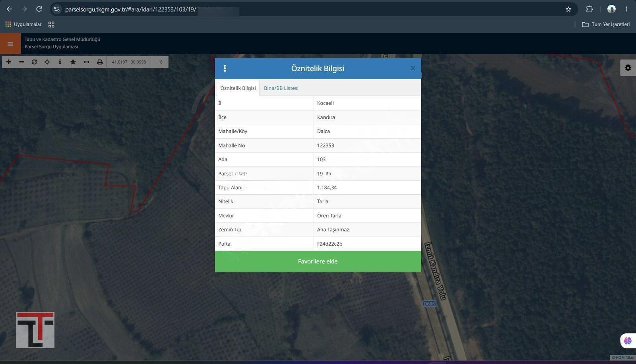
Task: Click the Parsel Sorgu Uygulaması header title
Action: click(x=51, y=47)
